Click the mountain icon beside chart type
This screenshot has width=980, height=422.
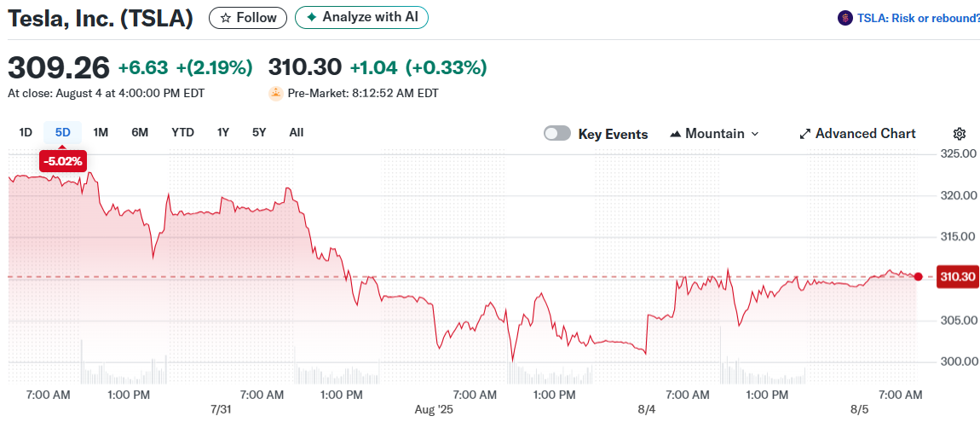click(675, 134)
